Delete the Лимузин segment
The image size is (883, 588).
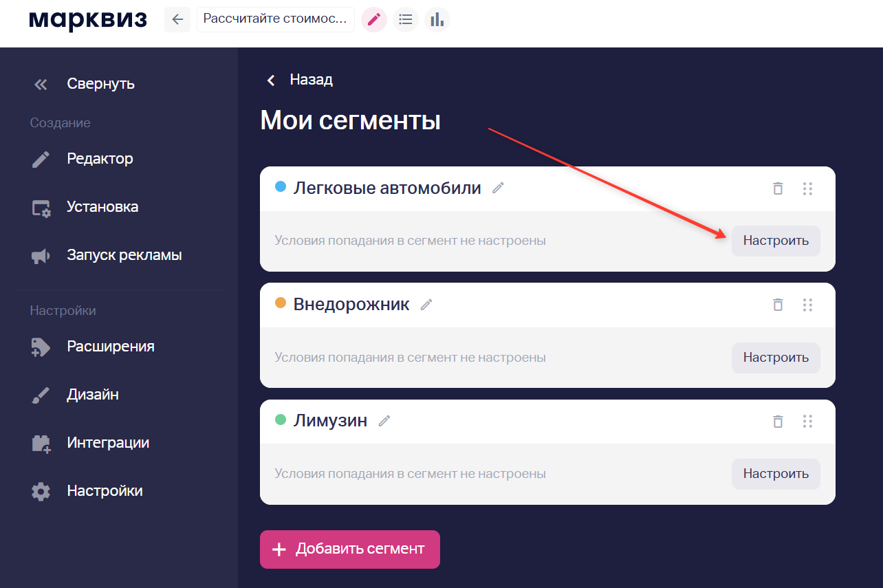click(778, 422)
